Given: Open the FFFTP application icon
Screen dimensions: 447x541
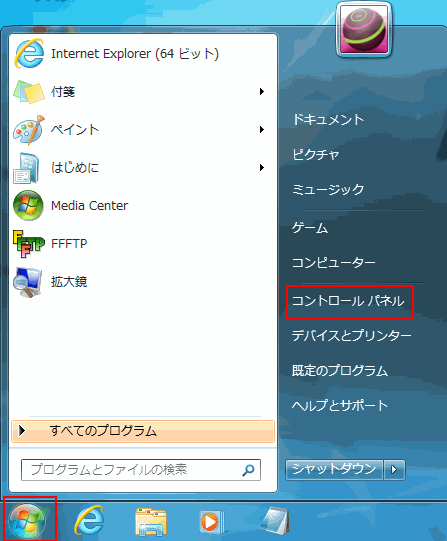Looking at the screenshot, I should point(29,244).
